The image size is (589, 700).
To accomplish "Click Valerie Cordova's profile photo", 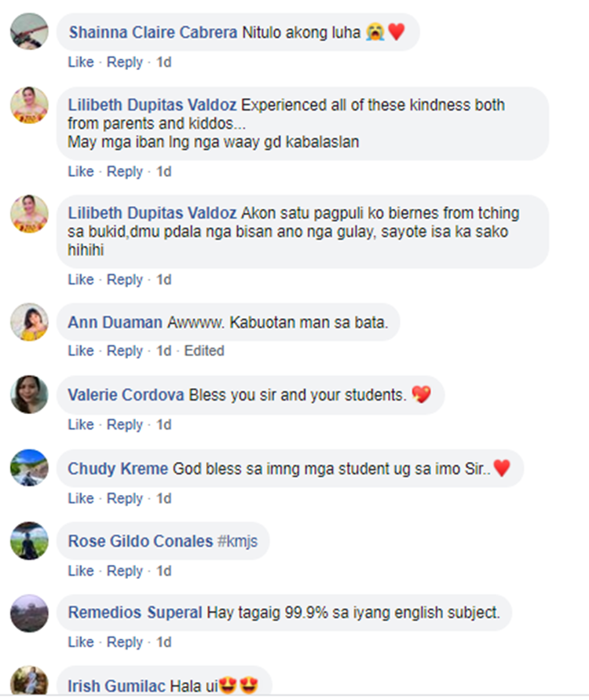I will pyautogui.click(x=29, y=394).
